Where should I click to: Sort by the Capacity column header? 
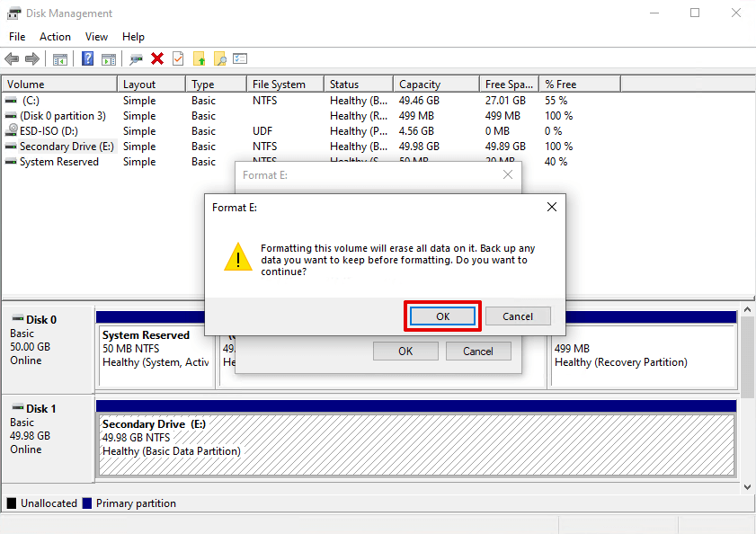436,84
